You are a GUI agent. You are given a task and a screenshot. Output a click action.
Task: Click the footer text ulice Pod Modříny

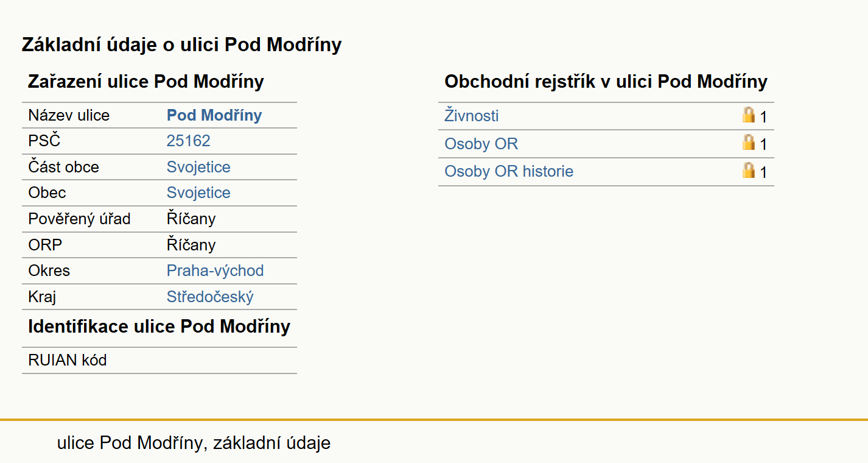coord(129,443)
